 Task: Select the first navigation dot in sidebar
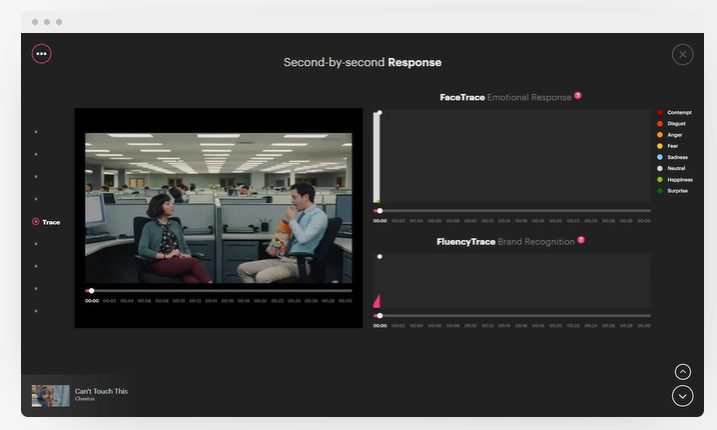click(36, 132)
